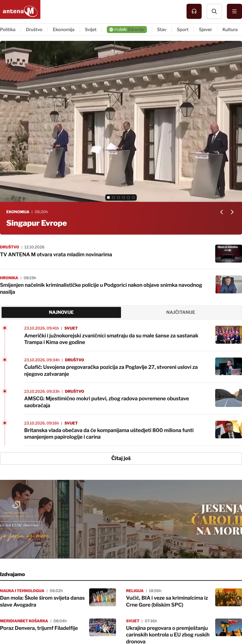
Task: Open the headphones live radio button
Action: point(194,11)
